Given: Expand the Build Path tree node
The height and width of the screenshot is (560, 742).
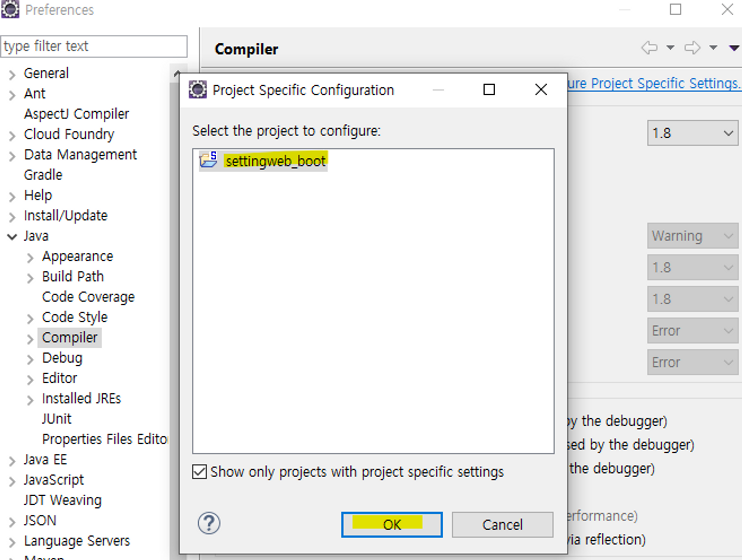Looking at the screenshot, I should [x=30, y=278].
